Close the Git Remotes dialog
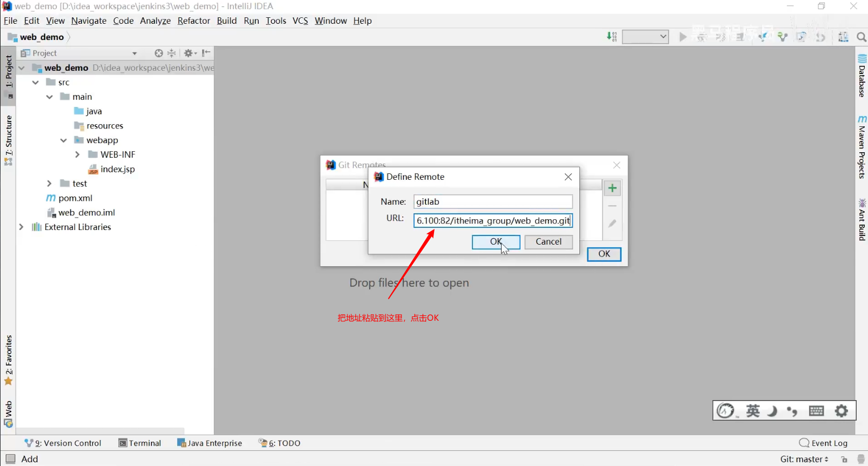868x466 pixels. [x=617, y=165]
